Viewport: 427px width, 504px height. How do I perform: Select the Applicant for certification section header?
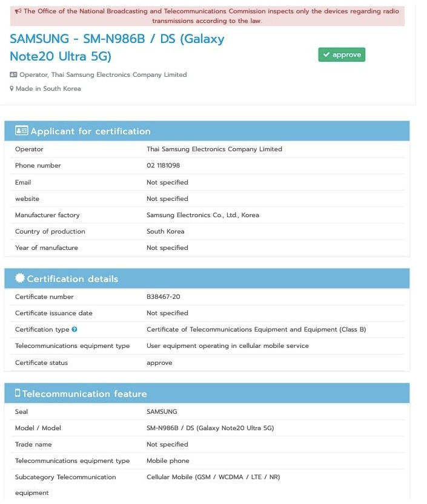90,131
